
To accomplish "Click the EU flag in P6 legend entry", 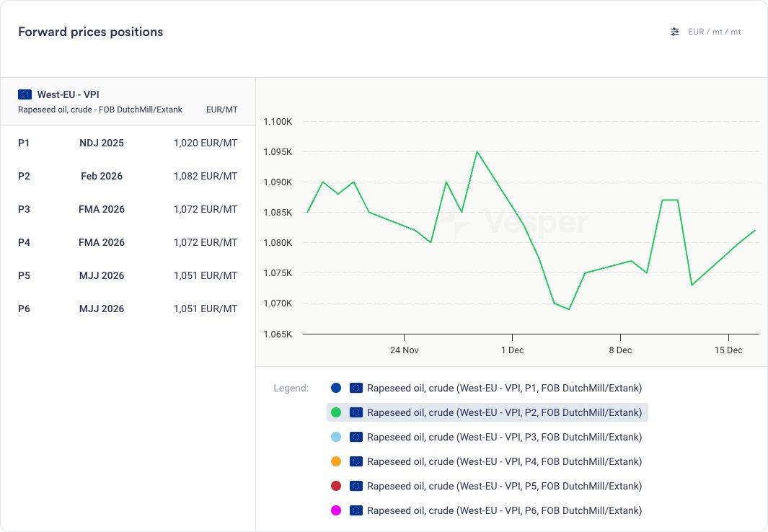I will tap(356, 510).
